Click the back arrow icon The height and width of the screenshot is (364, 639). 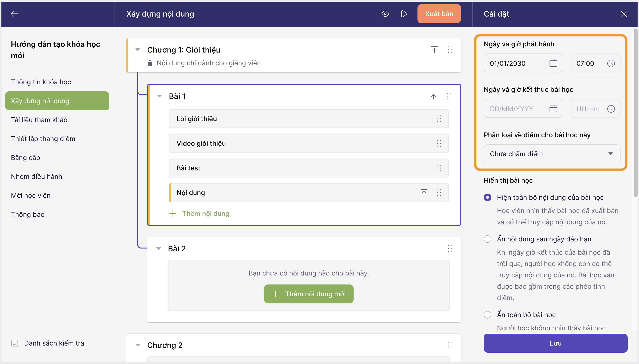[x=15, y=14]
